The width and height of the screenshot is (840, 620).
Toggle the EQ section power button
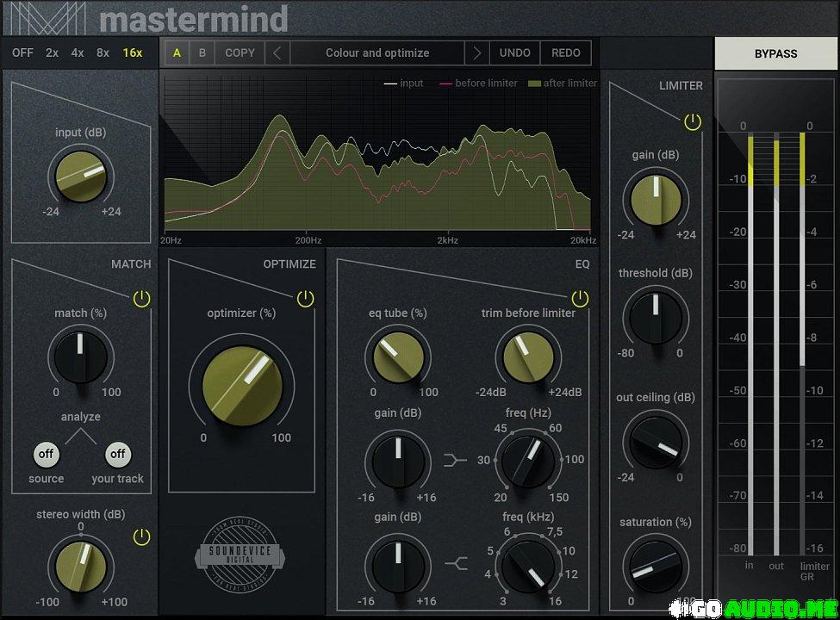(580, 299)
